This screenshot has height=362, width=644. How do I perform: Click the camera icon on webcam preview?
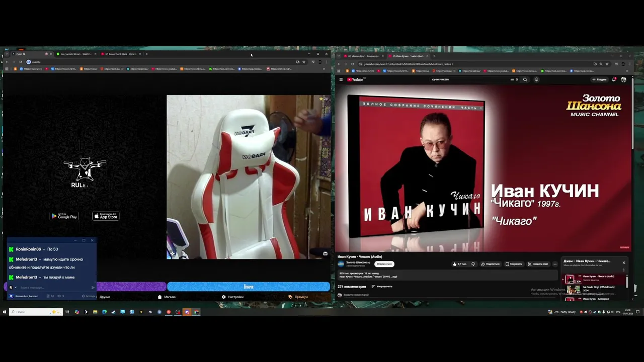coord(326,253)
